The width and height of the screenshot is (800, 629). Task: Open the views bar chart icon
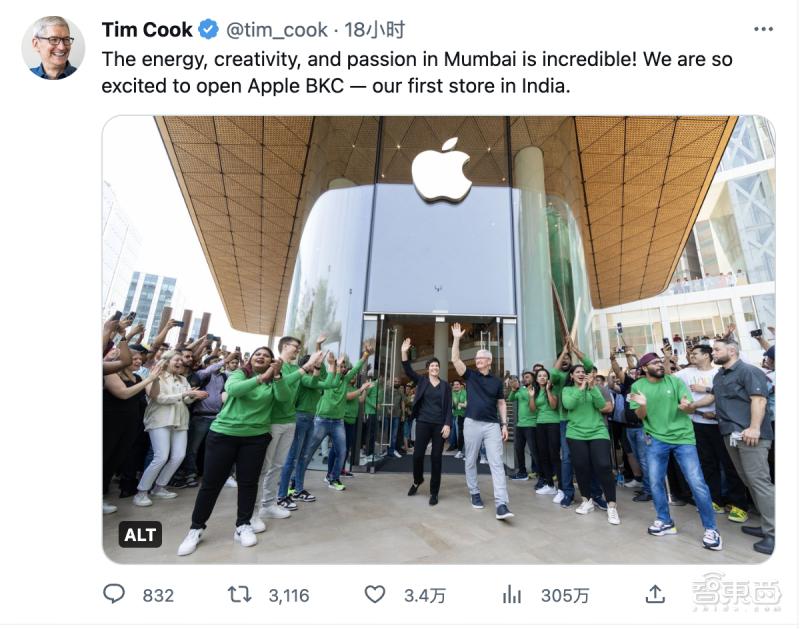point(512,594)
